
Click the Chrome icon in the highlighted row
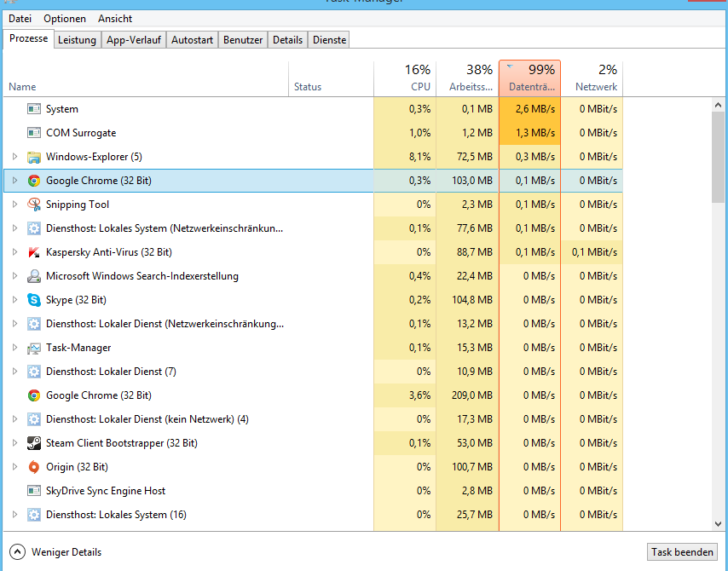pos(34,181)
